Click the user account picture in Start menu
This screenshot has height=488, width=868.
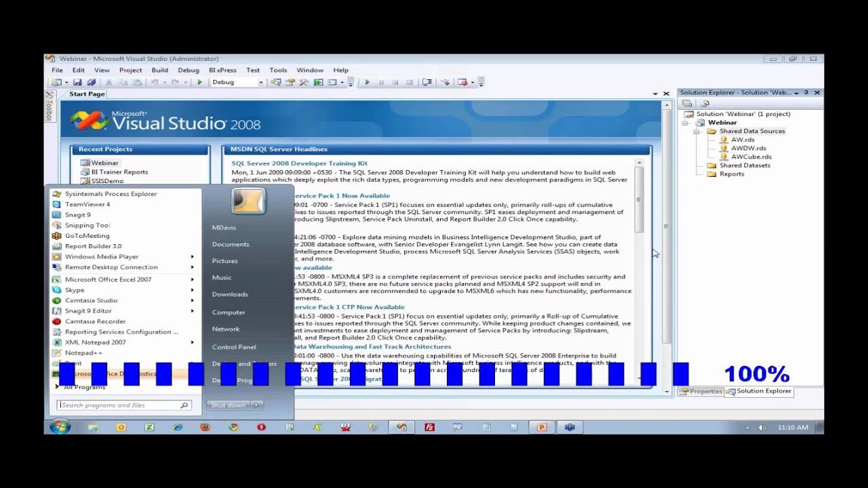pos(248,201)
